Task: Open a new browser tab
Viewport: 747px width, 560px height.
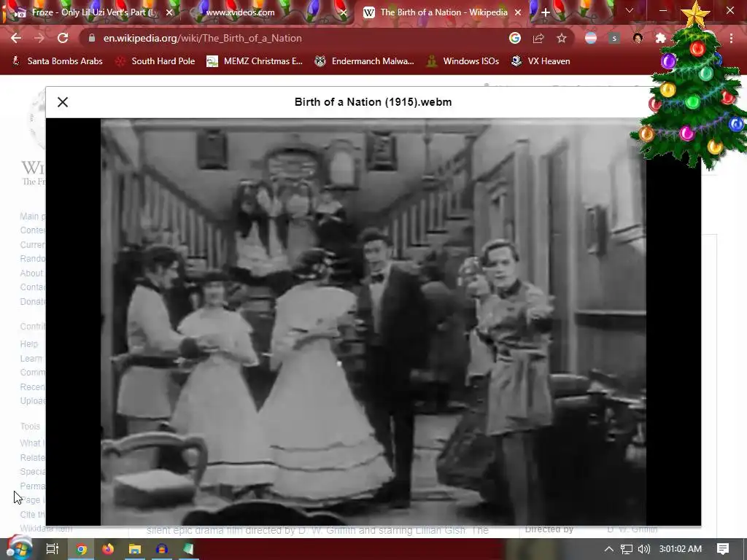Action: point(546,12)
